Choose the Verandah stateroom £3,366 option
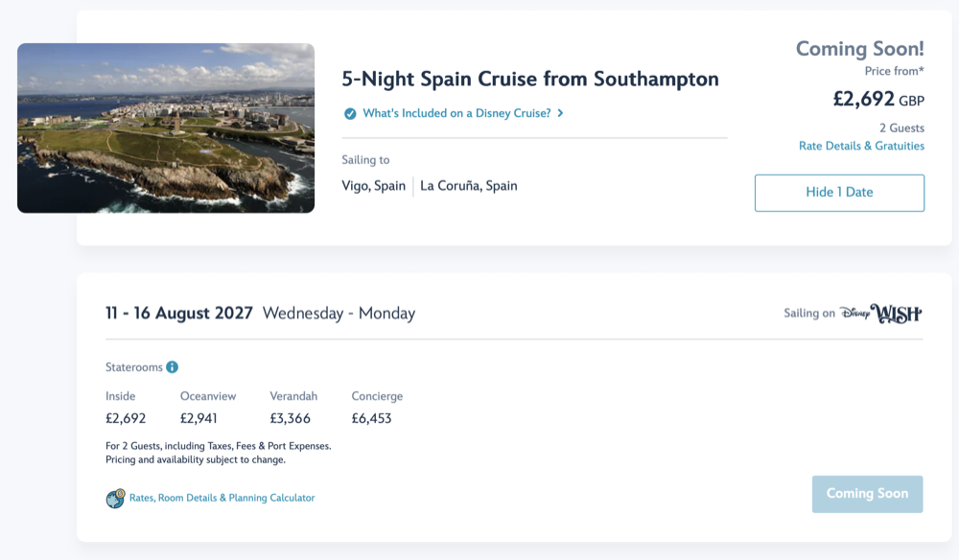Image resolution: width=959 pixels, height=560 pixels. (291, 418)
